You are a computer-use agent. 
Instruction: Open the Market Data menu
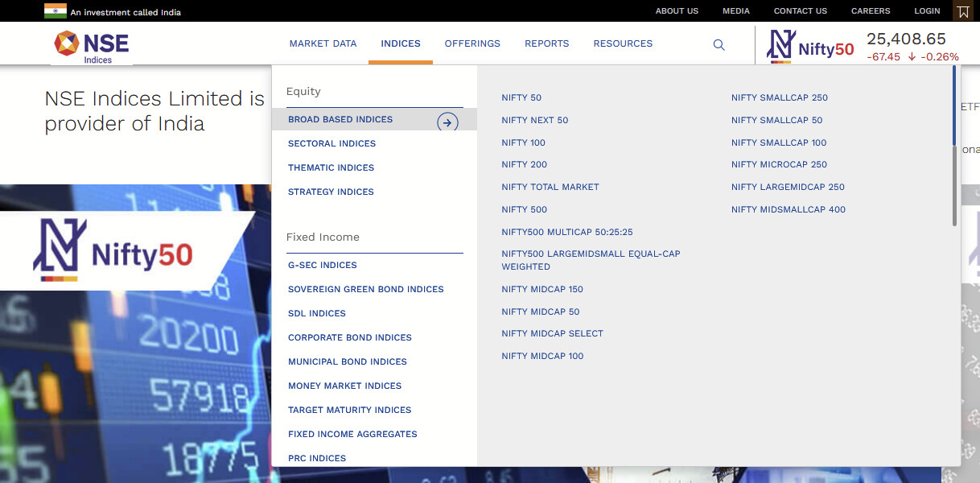click(323, 43)
